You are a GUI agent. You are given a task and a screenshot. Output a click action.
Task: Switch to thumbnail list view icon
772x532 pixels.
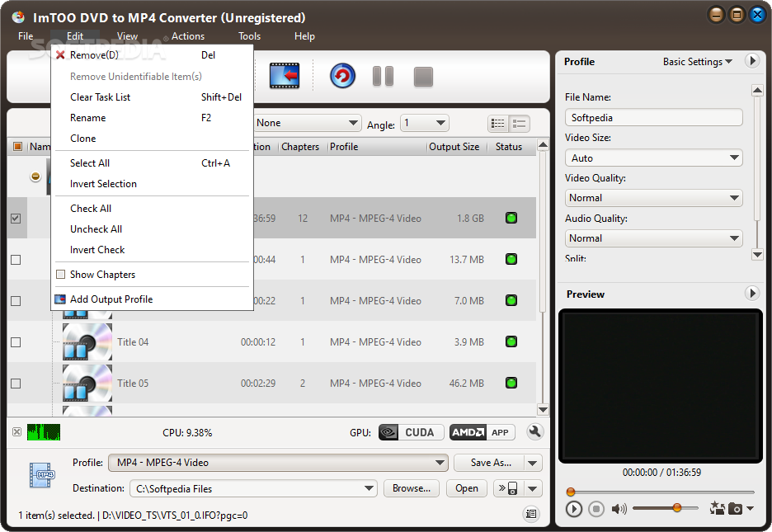coord(520,124)
